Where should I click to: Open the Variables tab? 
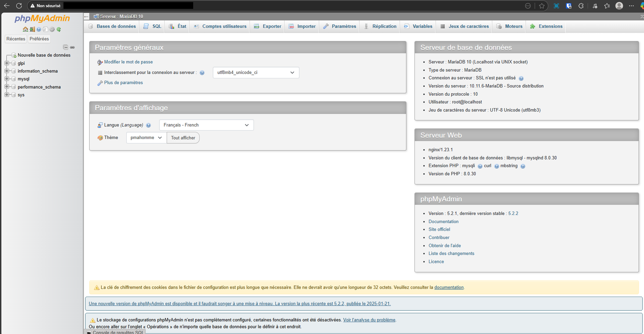(x=418, y=27)
